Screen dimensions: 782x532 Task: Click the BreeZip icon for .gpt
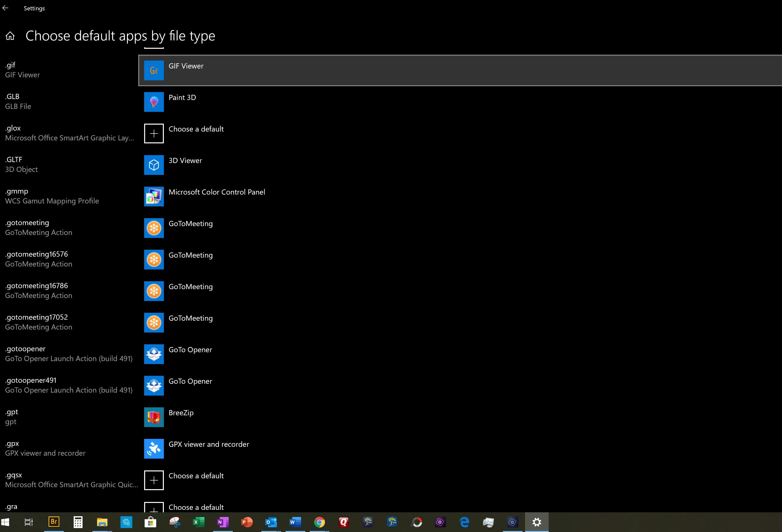pos(154,417)
